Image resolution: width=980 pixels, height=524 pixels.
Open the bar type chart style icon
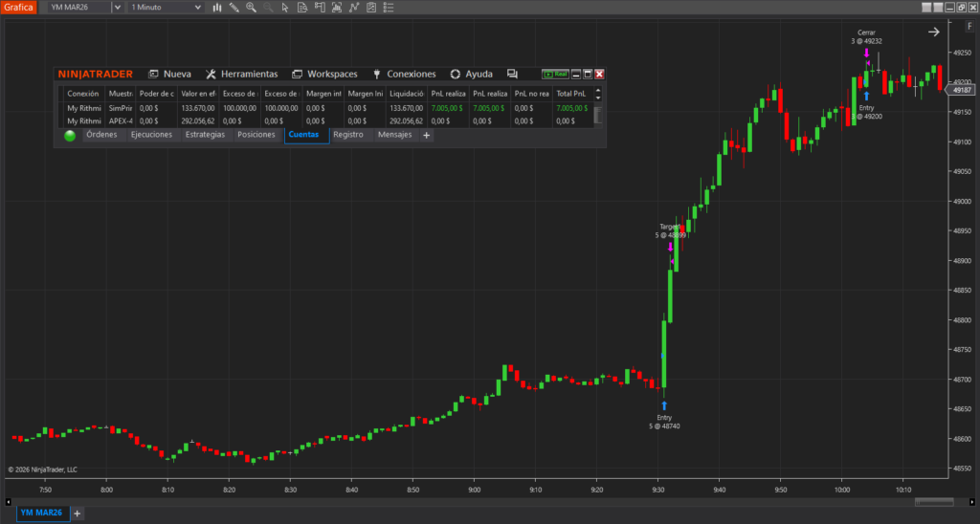218,8
